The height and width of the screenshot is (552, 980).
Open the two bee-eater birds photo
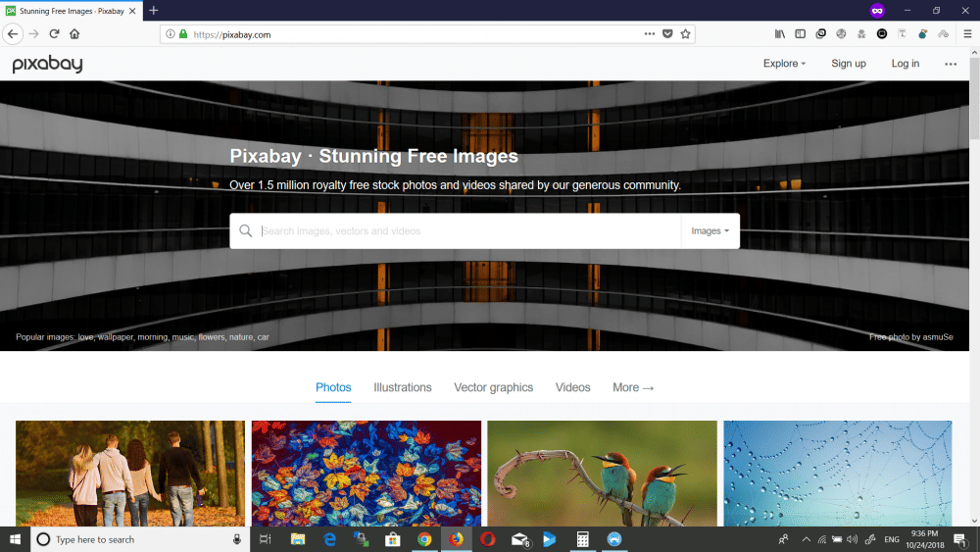[x=601, y=474]
